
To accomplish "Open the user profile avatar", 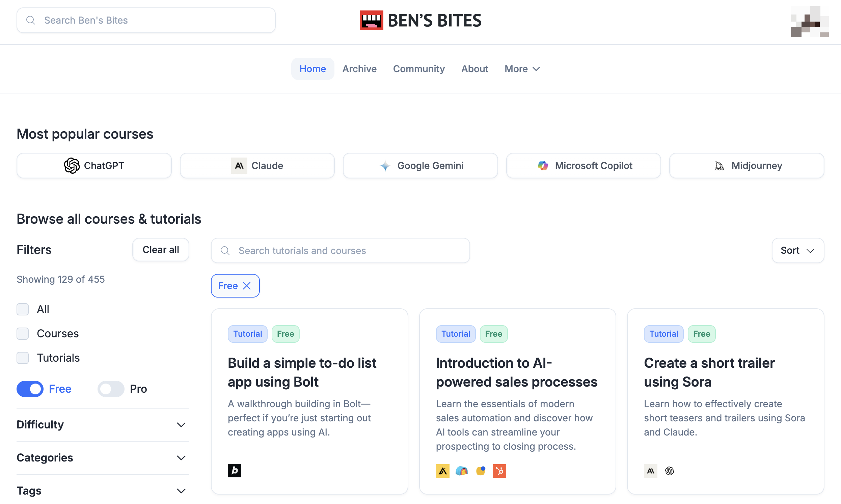I will (x=810, y=21).
